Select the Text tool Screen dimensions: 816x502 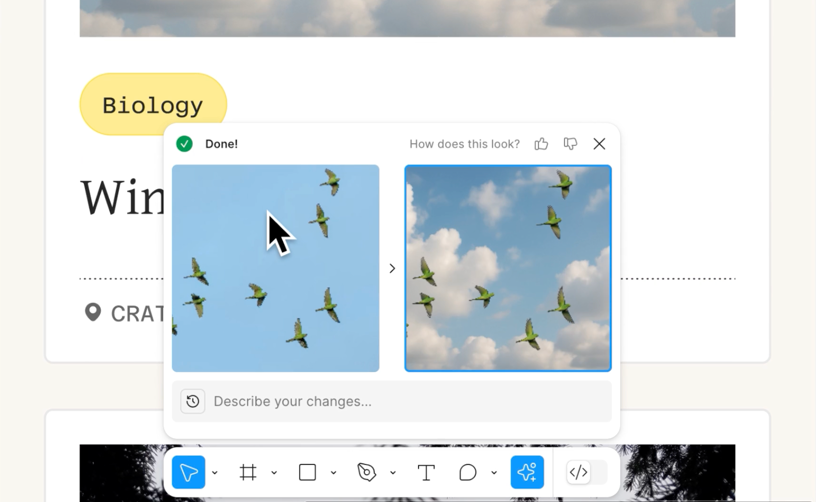coord(426,472)
